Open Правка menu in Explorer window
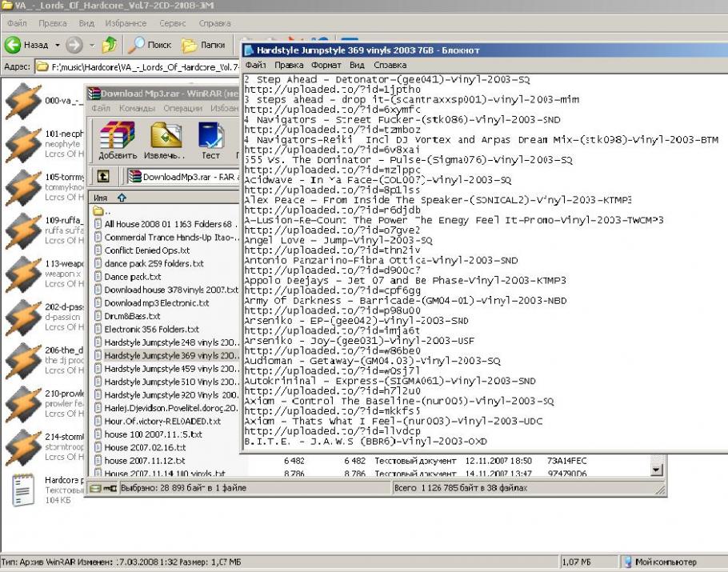728x572 pixels. tap(53, 23)
